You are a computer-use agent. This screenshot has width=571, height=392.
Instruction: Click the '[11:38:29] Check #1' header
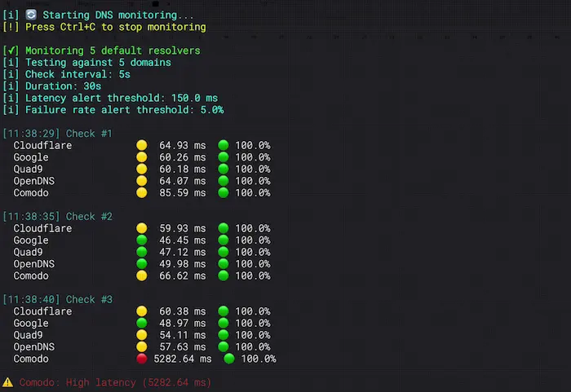click(x=58, y=134)
